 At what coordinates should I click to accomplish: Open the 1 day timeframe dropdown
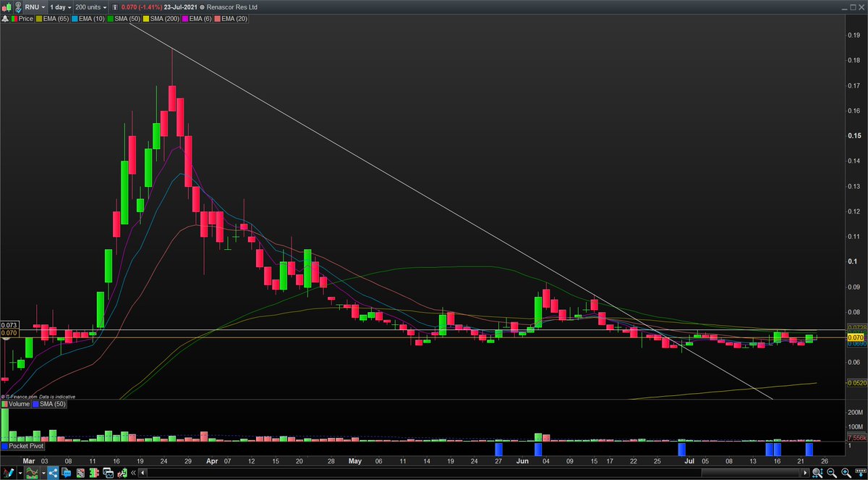pos(60,7)
